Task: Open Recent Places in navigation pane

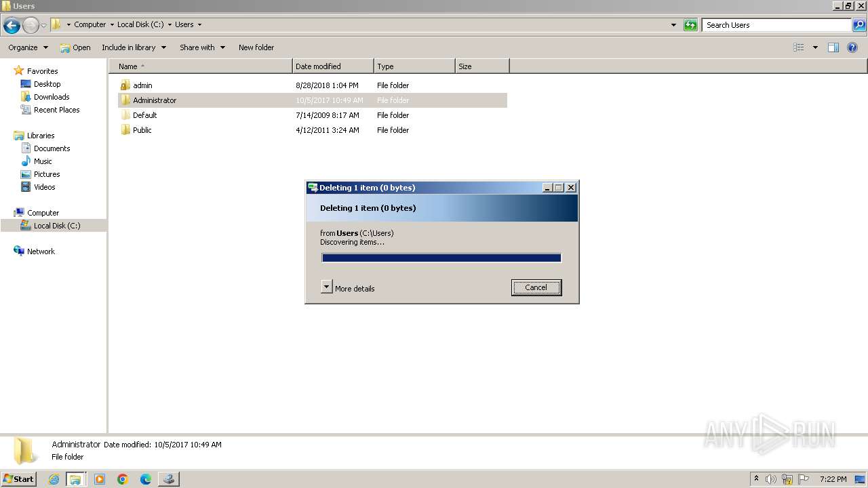Action: pyautogui.click(x=56, y=110)
